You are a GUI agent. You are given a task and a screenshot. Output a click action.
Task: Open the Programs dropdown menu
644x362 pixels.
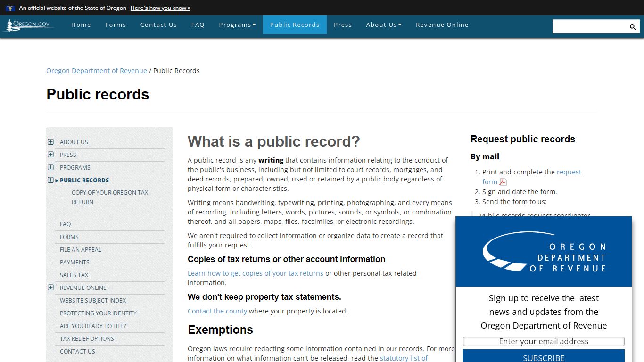(x=237, y=25)
